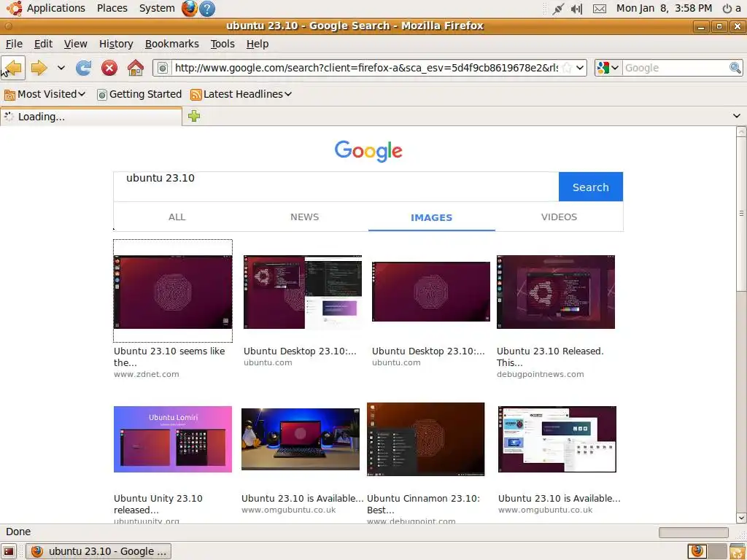The image size is (747, 560).
Task: Open 'Ubuntu 23.10 Released. This...' result link
Action: 550,357
